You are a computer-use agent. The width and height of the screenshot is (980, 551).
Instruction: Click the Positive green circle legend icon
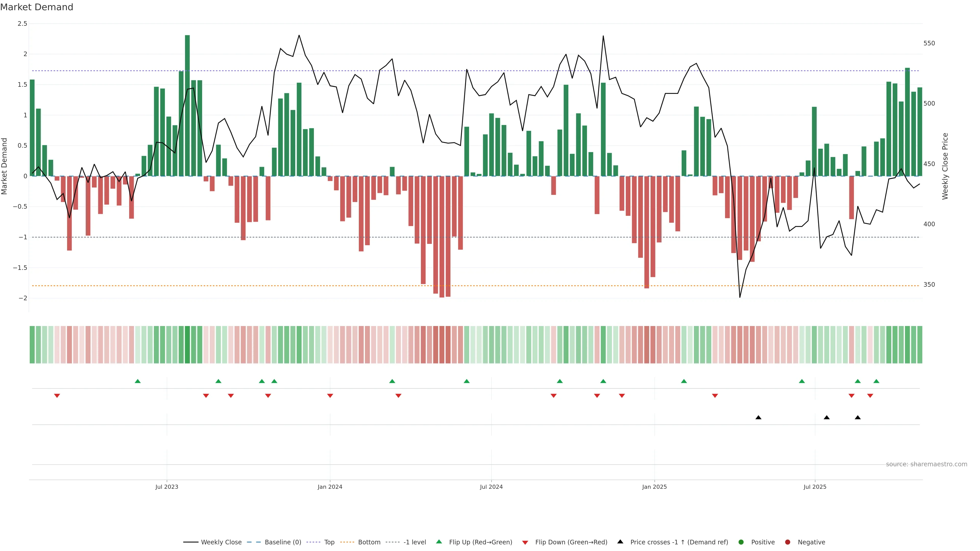tap(741, 542)
